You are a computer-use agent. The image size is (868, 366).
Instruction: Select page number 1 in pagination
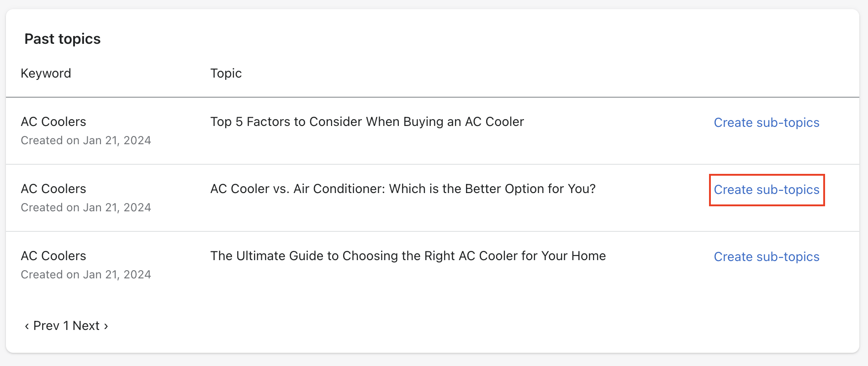point(66,326)
